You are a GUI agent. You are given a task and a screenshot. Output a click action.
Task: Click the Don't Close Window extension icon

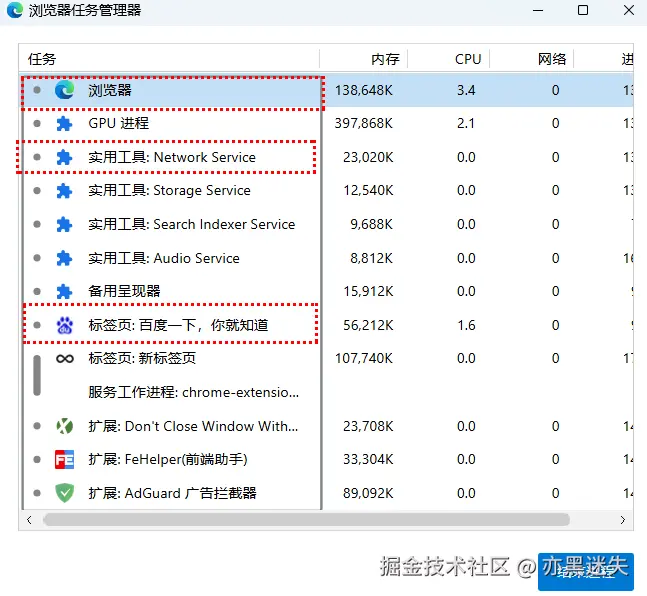(x=65, y=426)
